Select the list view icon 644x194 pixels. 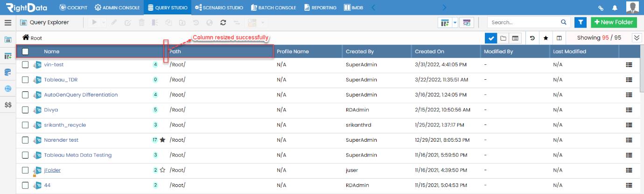click(x=515, y=38)
